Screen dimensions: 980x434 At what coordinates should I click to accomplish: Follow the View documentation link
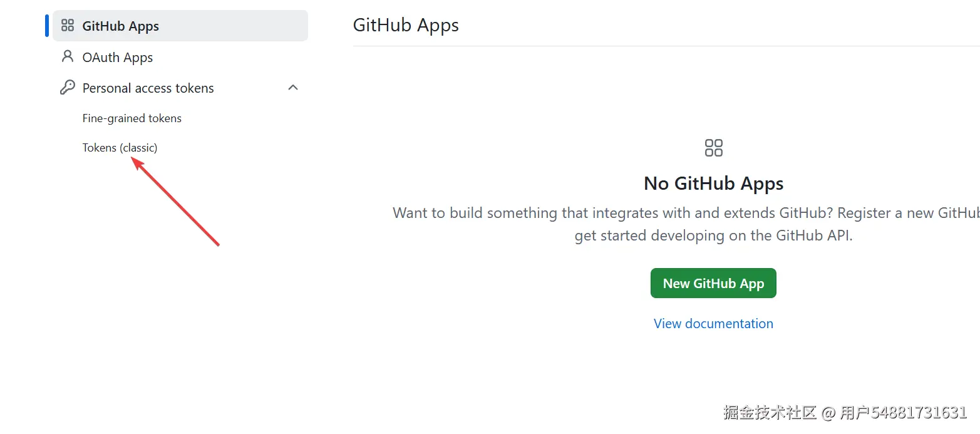click(713, 324)
